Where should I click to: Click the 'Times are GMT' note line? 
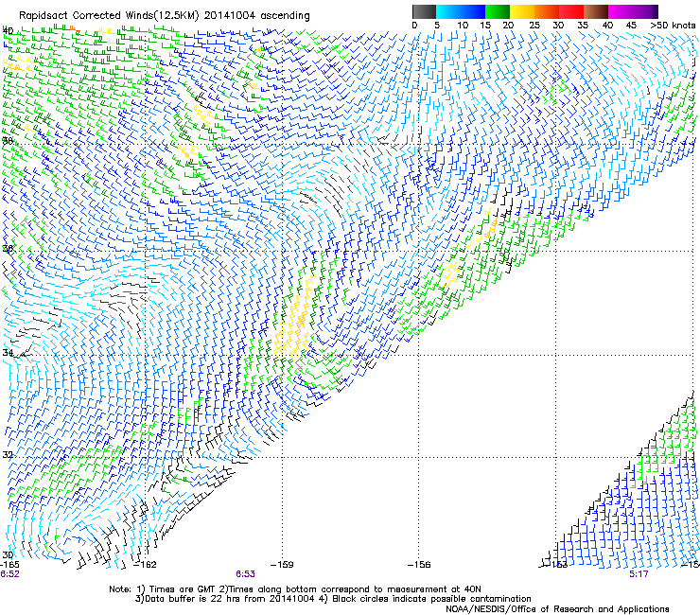click(x=295, y=589)
